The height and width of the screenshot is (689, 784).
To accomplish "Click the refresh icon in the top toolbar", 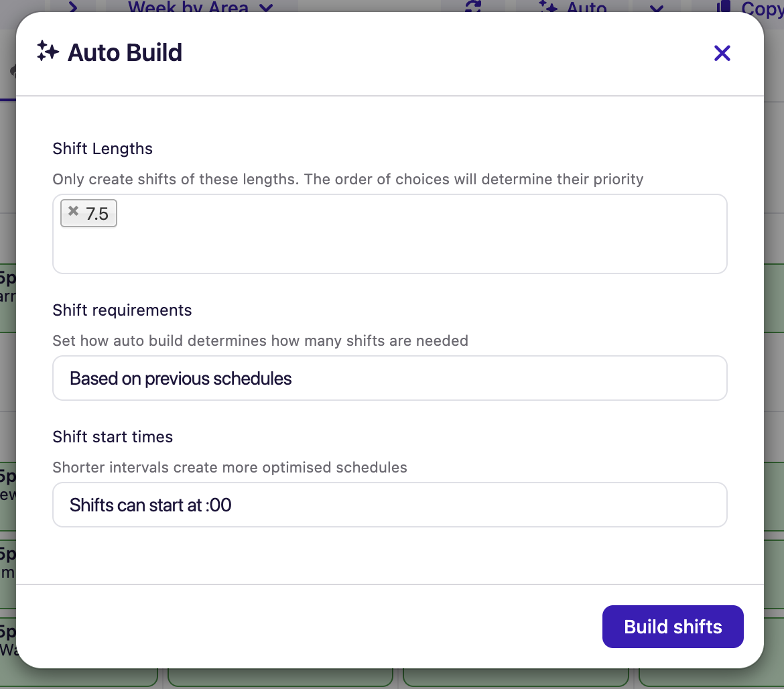I will [x=473, y=7].
